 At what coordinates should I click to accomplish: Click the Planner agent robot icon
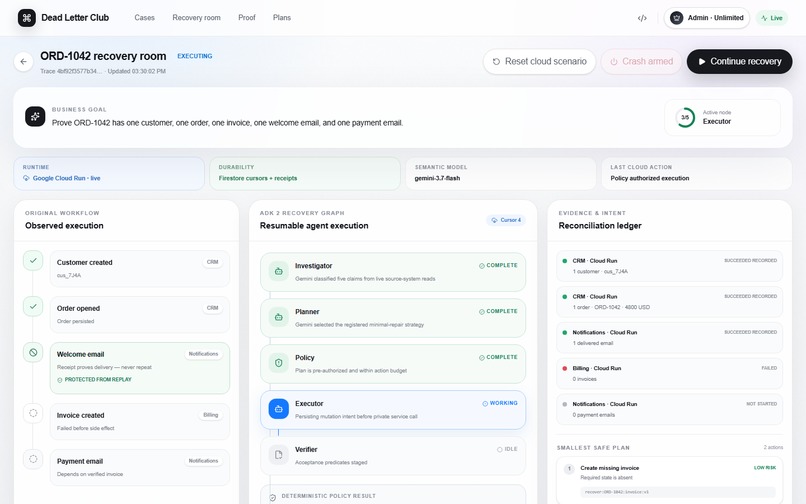[x=279, y=317]
